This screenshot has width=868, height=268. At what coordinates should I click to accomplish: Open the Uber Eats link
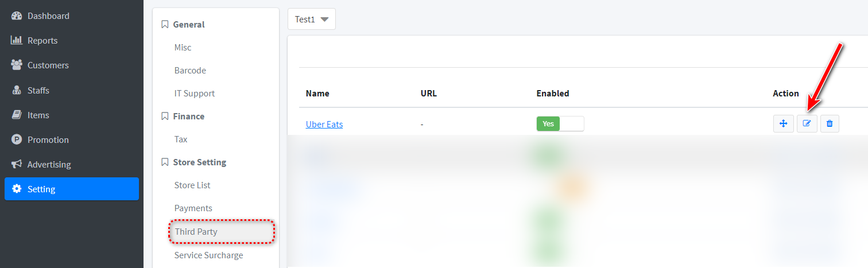[x=324, y=124]
